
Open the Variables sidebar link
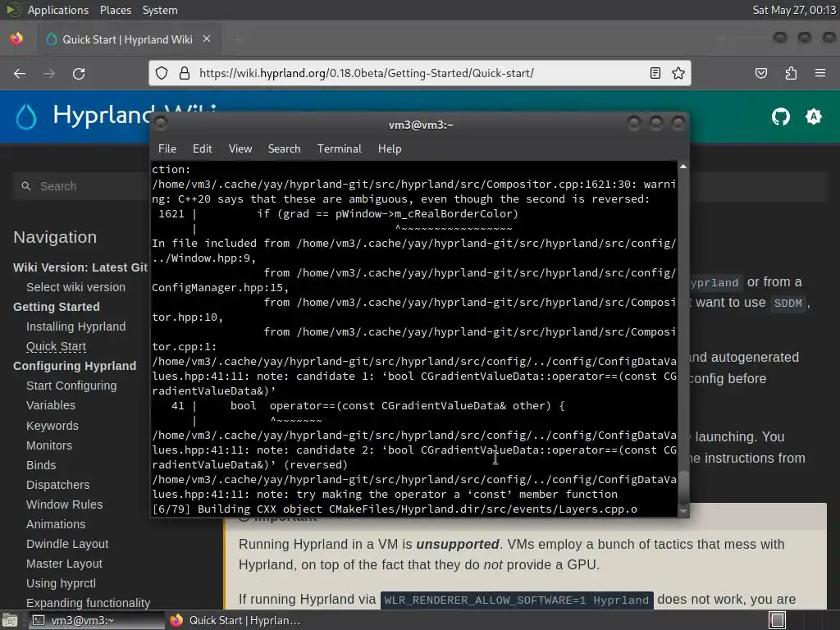pos(51,405)
